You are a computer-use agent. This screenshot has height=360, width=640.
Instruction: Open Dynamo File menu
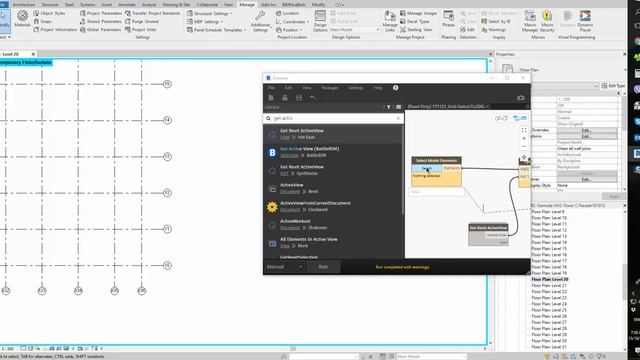pos(271,88)
